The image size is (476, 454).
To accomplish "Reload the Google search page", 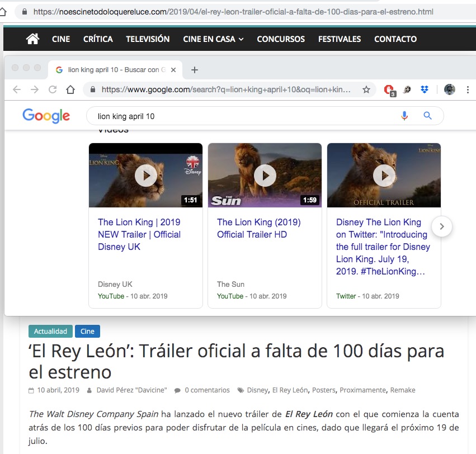I will click(53, 89).
